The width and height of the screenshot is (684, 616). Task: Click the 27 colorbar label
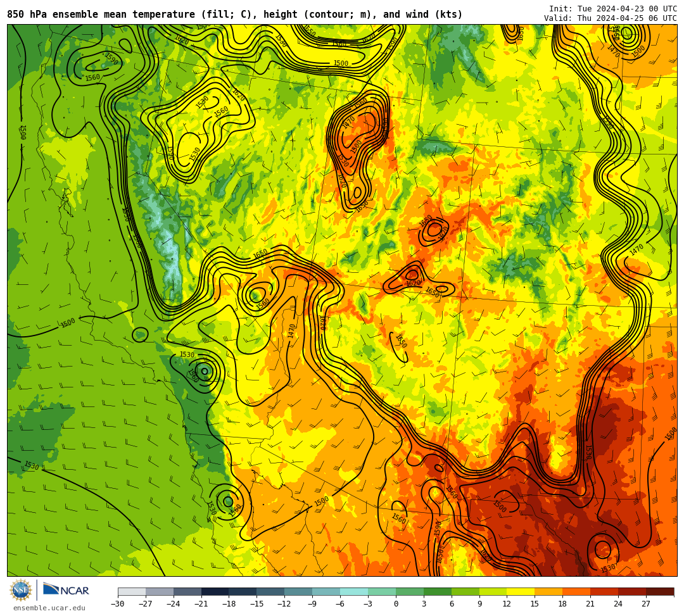pyautogui.click(x=646, y=604)
